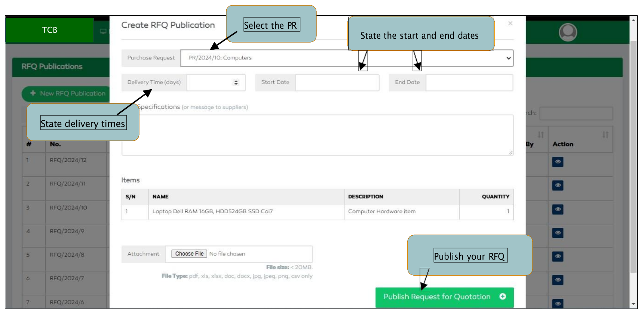The image size is (644, 313).
Task: Click the Specifications message text area
Action: [318, 135]
